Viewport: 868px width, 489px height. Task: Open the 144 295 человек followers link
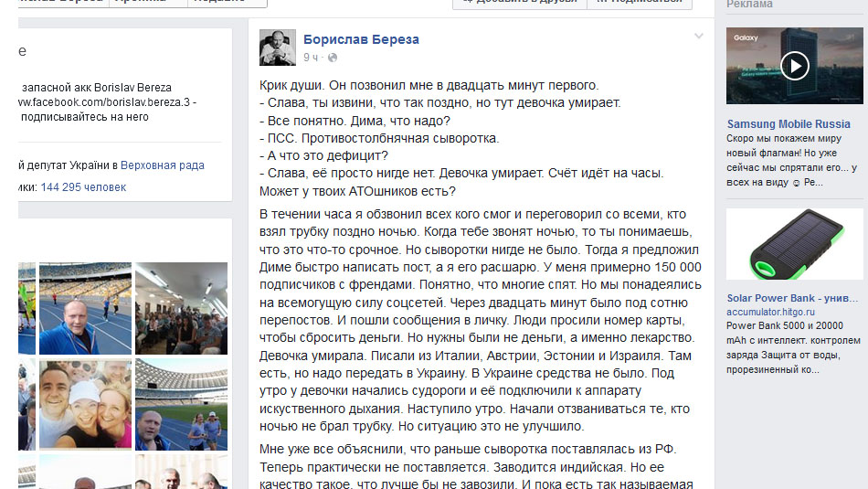pos(83,187)
